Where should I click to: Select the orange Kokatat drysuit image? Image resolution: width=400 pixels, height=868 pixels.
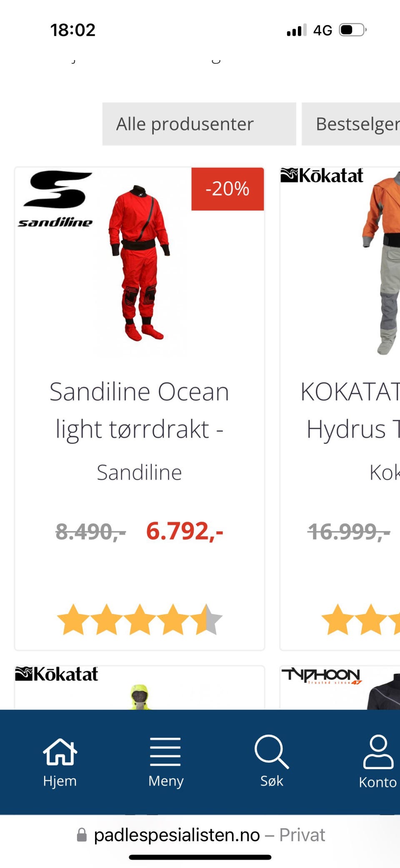(x=381, y=263)
